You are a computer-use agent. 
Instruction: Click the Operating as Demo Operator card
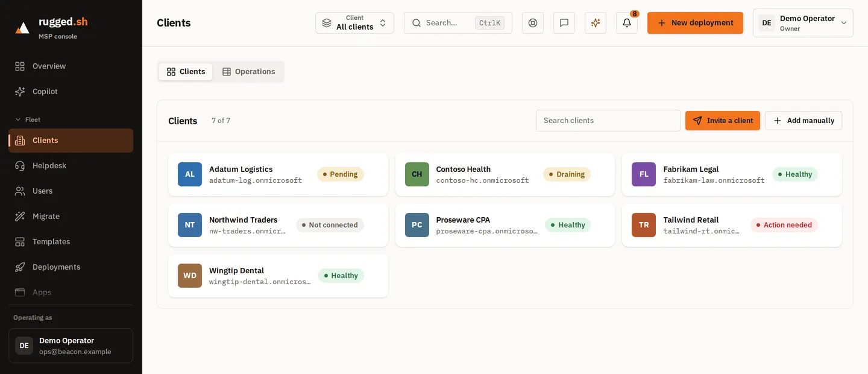71,346
